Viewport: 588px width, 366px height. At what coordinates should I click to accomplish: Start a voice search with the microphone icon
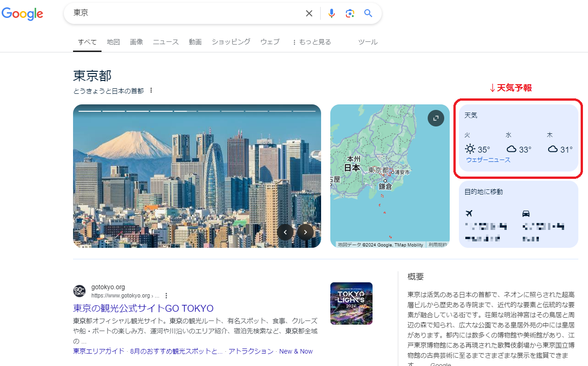[x=332, y=13]
